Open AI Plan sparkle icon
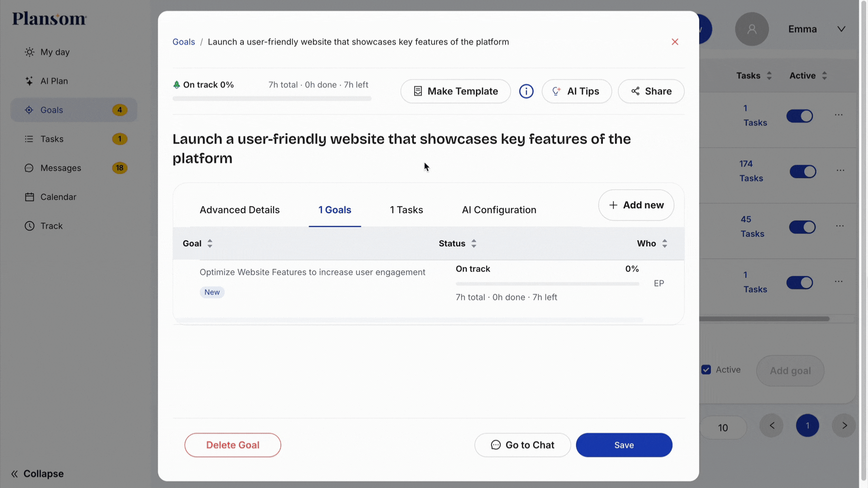The width and height of the screenshot is (868, 488). pos(29,81)
